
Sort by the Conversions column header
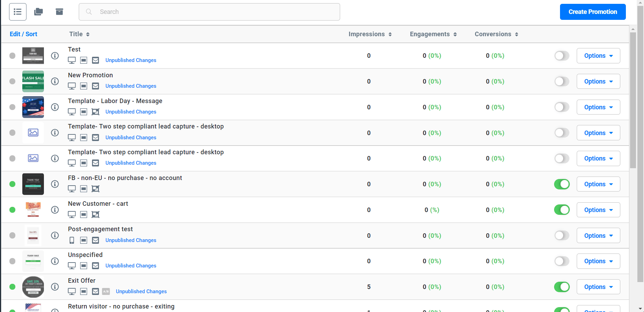pyautogui.click(x=496, y=34)
